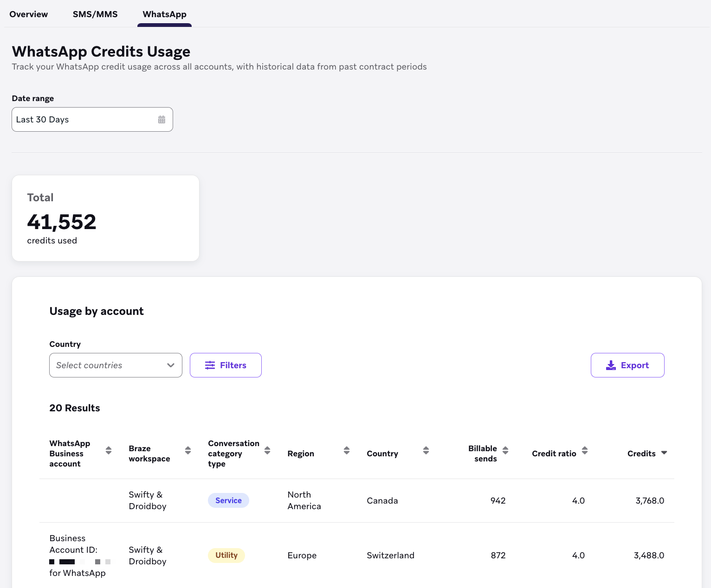The height and width of the screenshot is (588, 711).
Task: Toggle Credits column descending sort arrow
Action: (x=664, y=453)
